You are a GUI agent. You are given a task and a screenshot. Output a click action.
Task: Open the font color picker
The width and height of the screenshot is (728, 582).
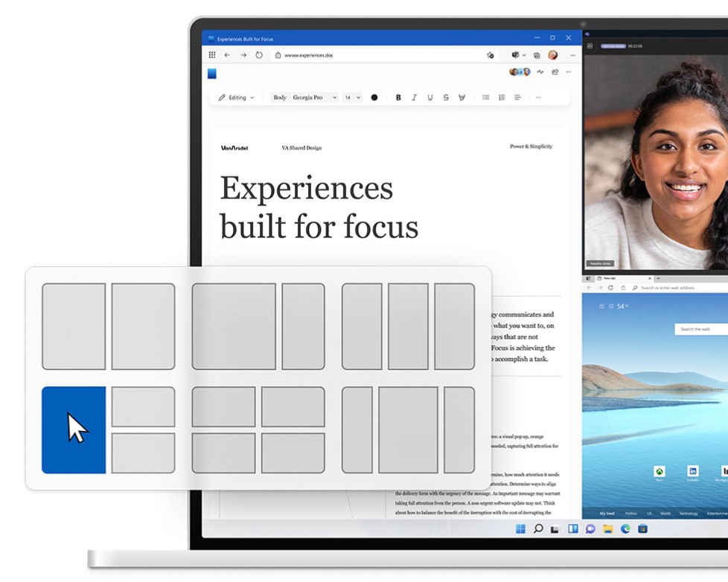point(374,97)
